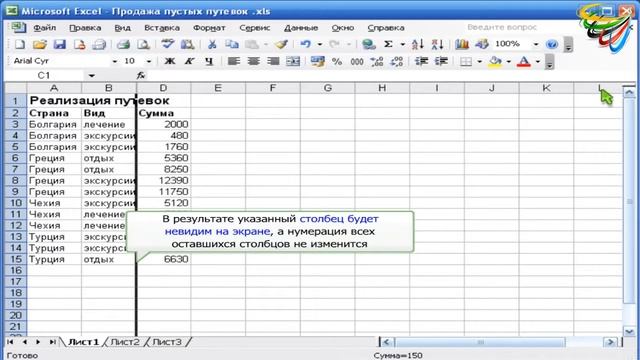
Task: Sort descending
Action: [x=438, y=44]
